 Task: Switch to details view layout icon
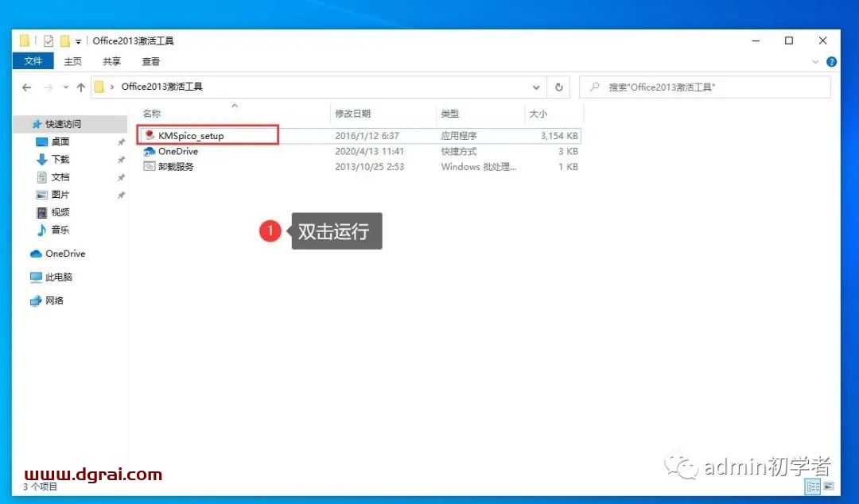coord(813,486)
